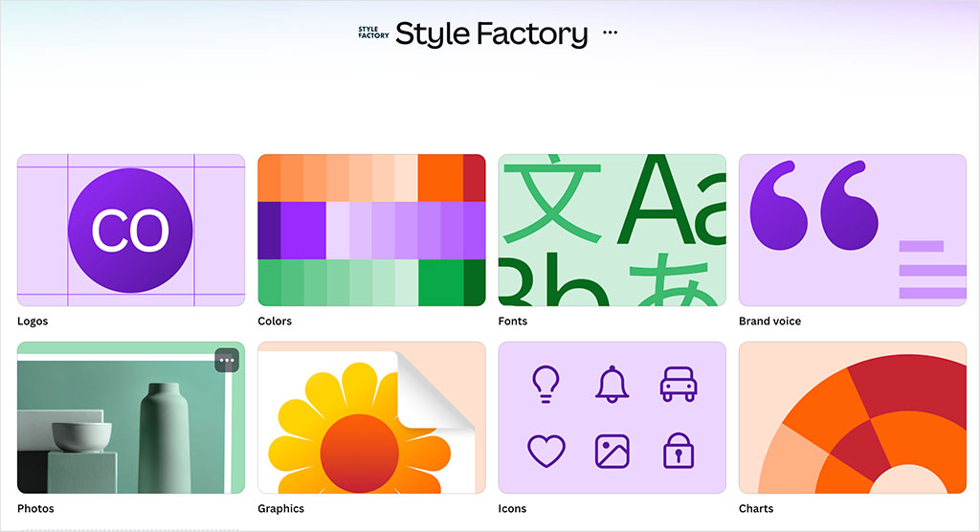The height and width of the screenshot is (532, 980).
Task: Click the Style Factory title text
Action: [x=492, y=33]
